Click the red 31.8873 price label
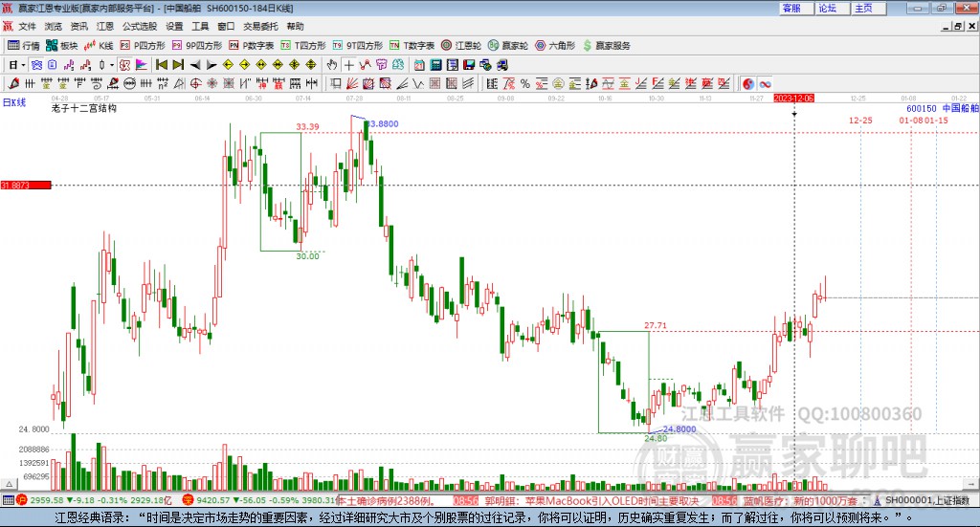This screenshot has width=980, height=527. [26, 185]
